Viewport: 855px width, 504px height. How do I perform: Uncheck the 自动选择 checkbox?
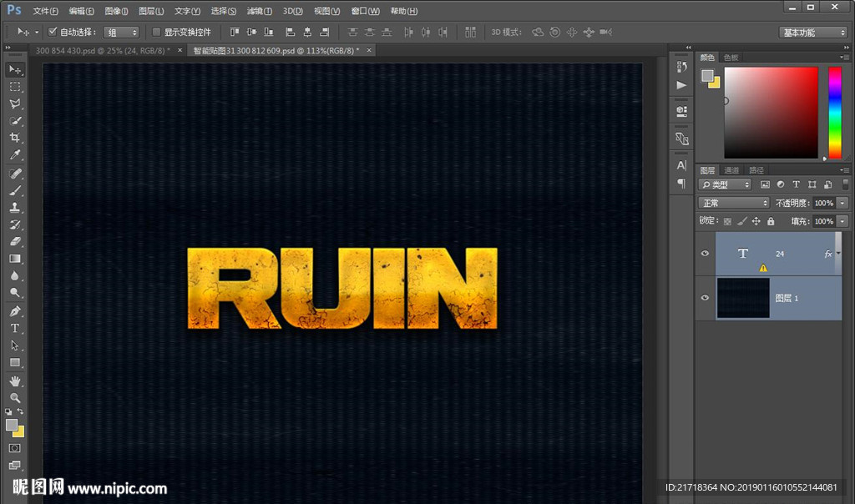(x=53, y=32)
